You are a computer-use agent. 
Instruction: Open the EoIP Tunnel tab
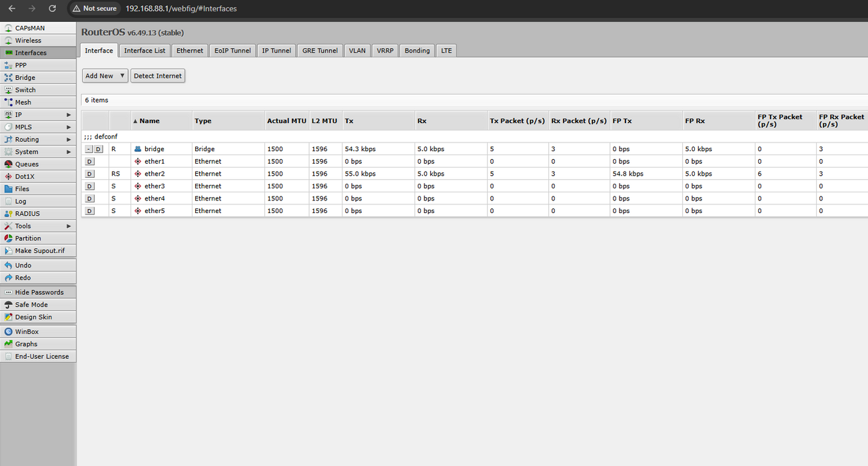[x=232, y=51]
